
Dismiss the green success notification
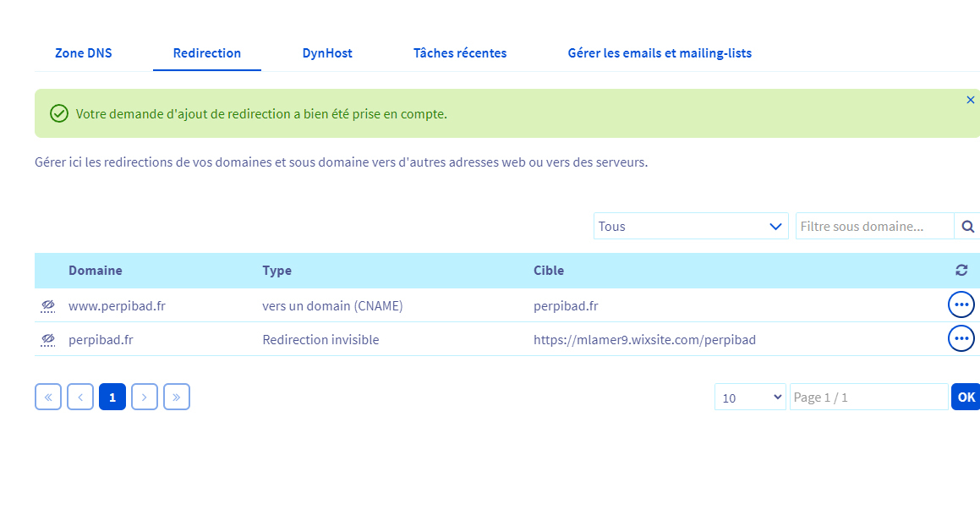click(x=970, y=100)
